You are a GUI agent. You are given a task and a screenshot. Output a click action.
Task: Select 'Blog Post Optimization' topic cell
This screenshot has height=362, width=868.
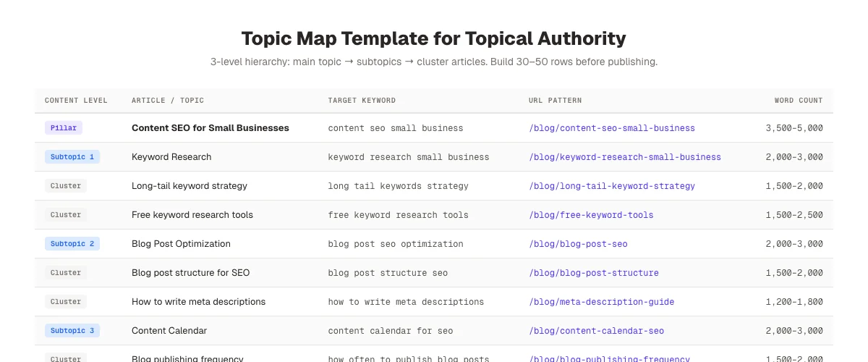(181, 244)
